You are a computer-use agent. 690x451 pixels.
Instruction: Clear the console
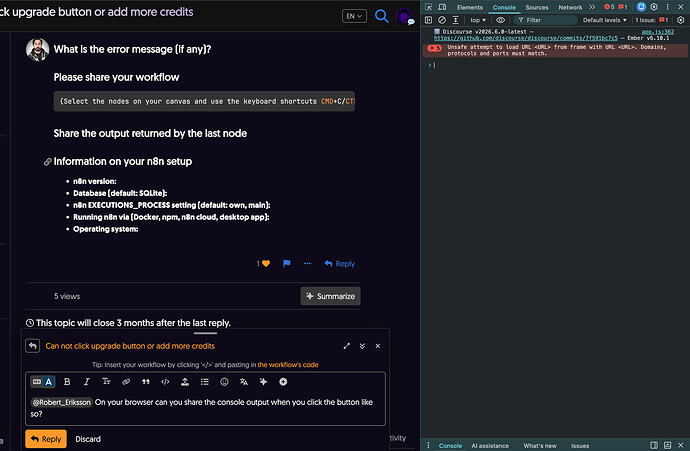point(442,20)
